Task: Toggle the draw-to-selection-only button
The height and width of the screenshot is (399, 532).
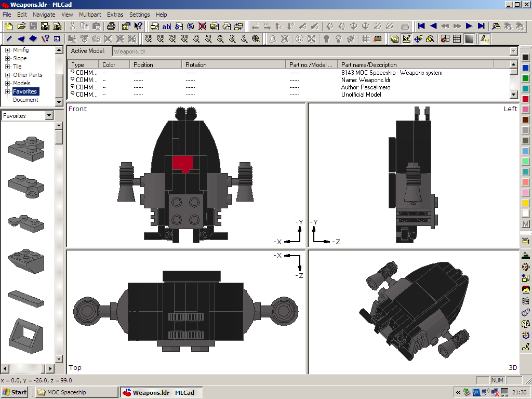Action: tap(484, 38)
